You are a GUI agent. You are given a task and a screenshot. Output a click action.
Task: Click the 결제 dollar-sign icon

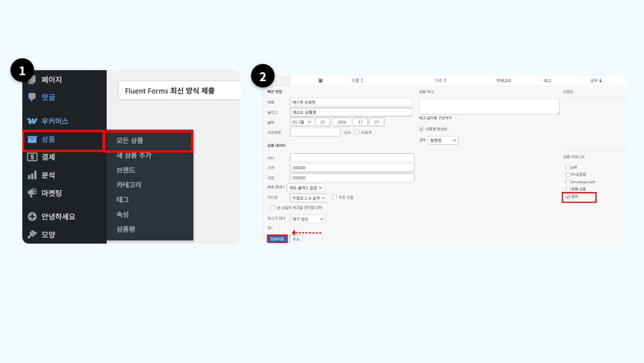[32, 157]
